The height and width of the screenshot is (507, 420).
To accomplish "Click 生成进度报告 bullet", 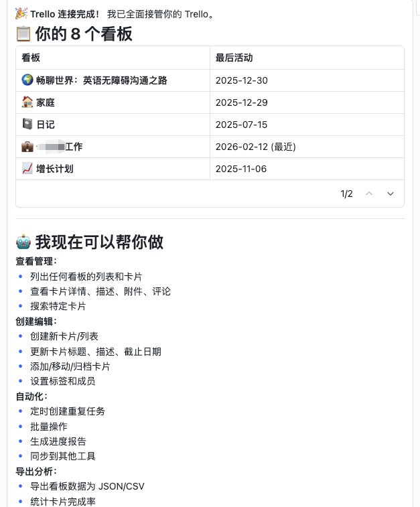I will point(58,441).
